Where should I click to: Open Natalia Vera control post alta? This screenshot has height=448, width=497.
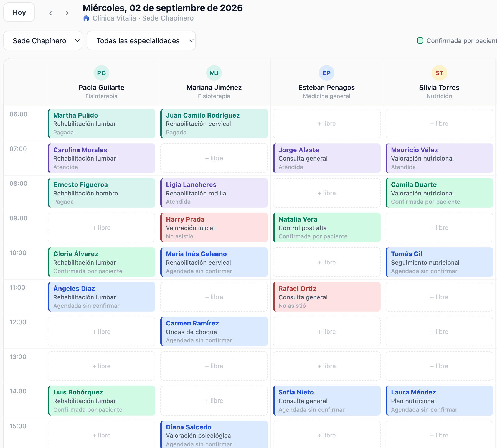tap(327, 227)
